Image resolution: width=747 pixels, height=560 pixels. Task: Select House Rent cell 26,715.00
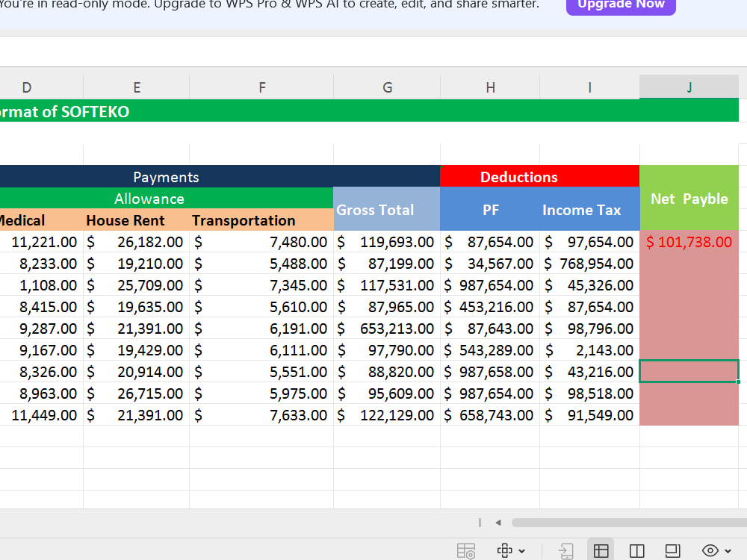pos(136,393)
